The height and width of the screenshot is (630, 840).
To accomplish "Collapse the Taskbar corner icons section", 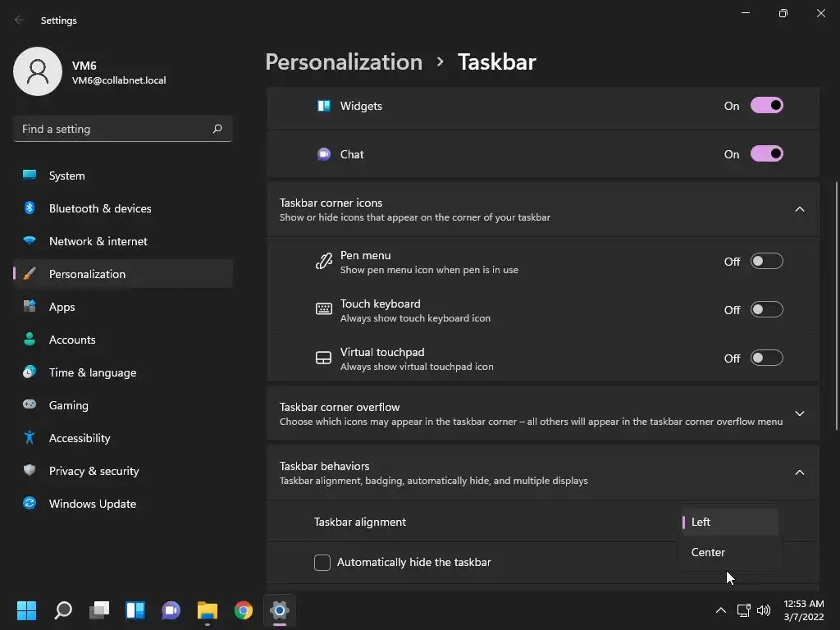I will point(799,209).
